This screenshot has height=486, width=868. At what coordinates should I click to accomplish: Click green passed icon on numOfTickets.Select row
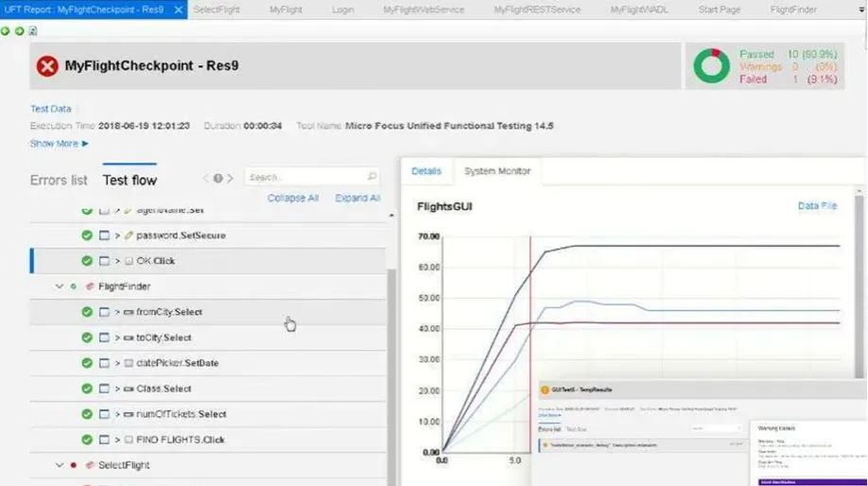click(x=87, y=414)
